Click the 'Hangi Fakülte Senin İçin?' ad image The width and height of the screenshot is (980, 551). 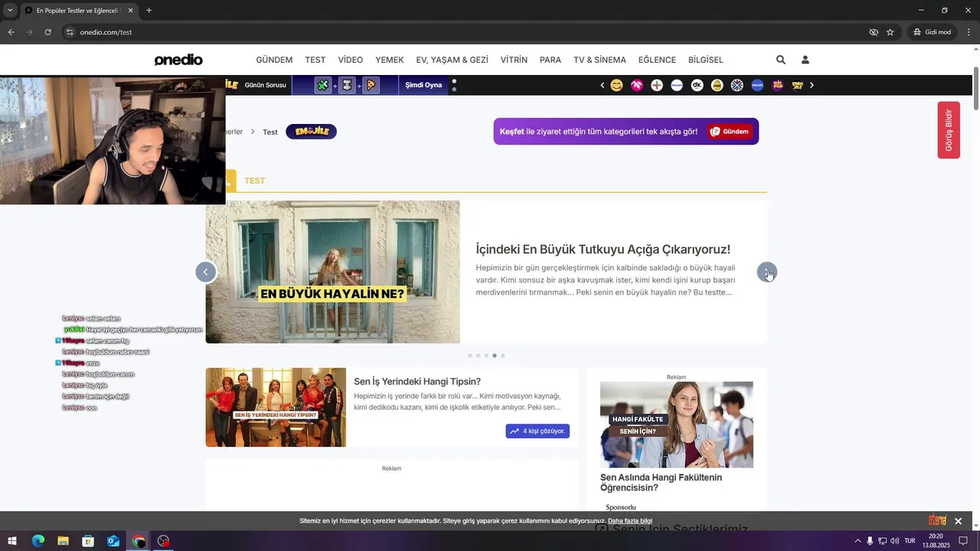[677, 425]
